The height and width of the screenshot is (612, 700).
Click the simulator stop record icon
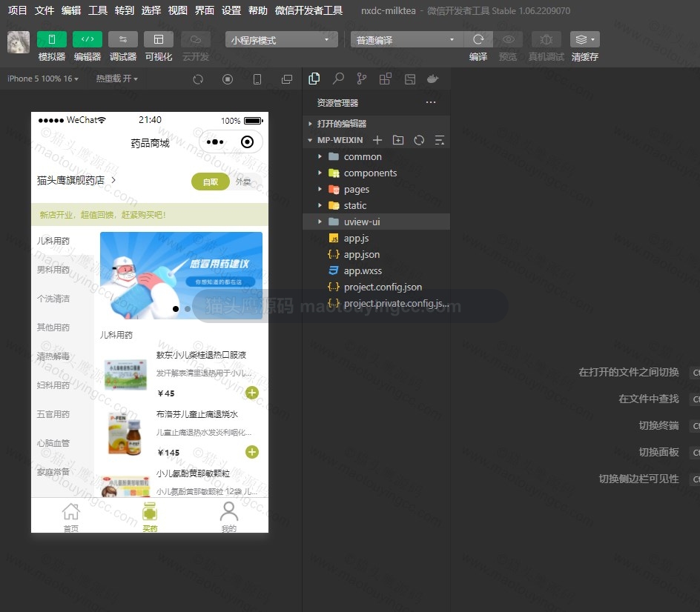pos(228,79)
